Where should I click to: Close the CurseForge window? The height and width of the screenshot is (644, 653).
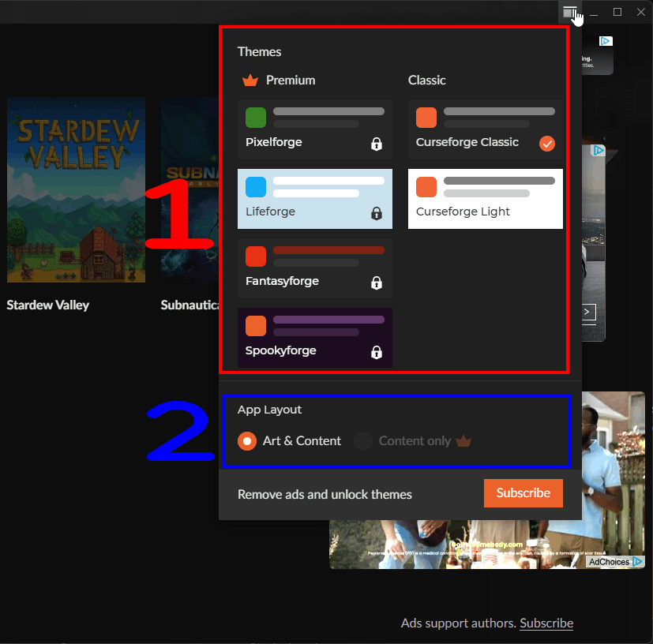coord(641,12)
